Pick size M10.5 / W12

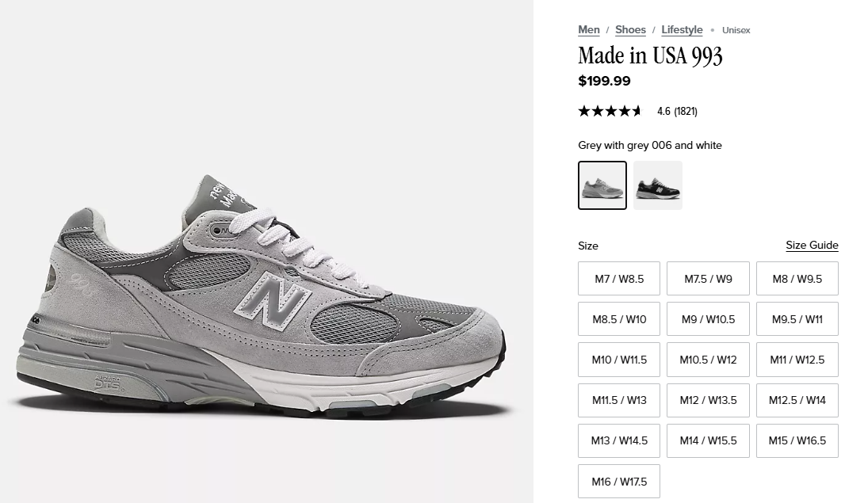point(708,360)
